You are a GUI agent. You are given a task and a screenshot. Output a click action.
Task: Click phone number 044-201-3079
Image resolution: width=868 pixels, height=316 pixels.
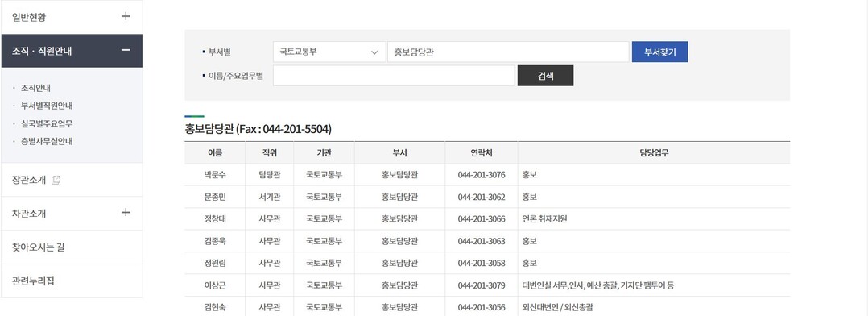482,285
